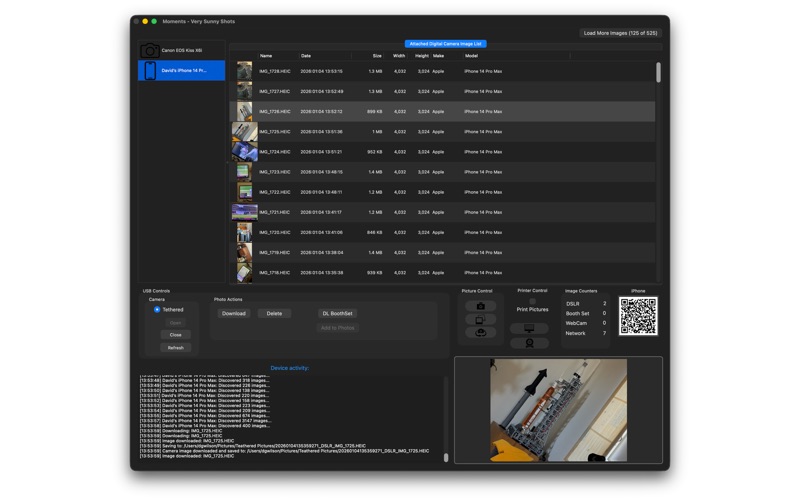
Task: Click Load More Images button
Action: click(x=620, y=33)
